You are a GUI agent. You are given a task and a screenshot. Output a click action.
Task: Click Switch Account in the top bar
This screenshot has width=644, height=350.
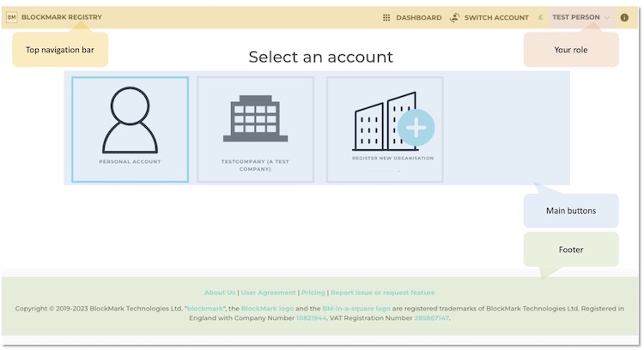click(496, 17)
